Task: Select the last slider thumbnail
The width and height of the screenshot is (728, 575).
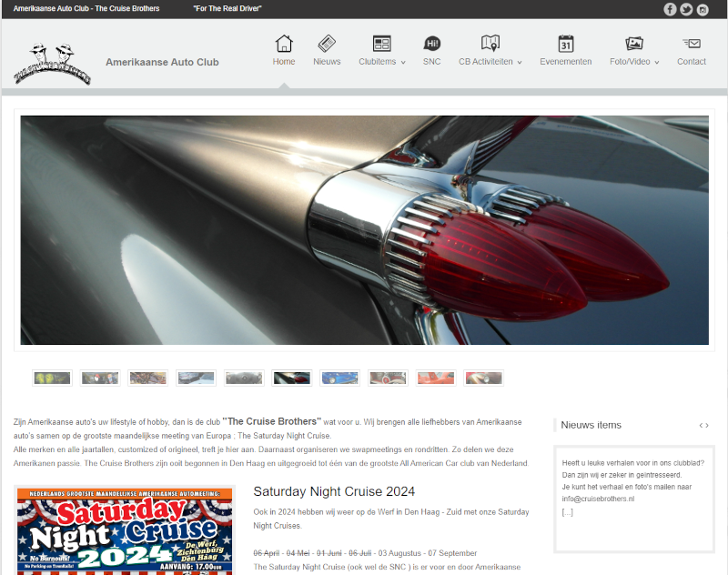Action: 483,378
